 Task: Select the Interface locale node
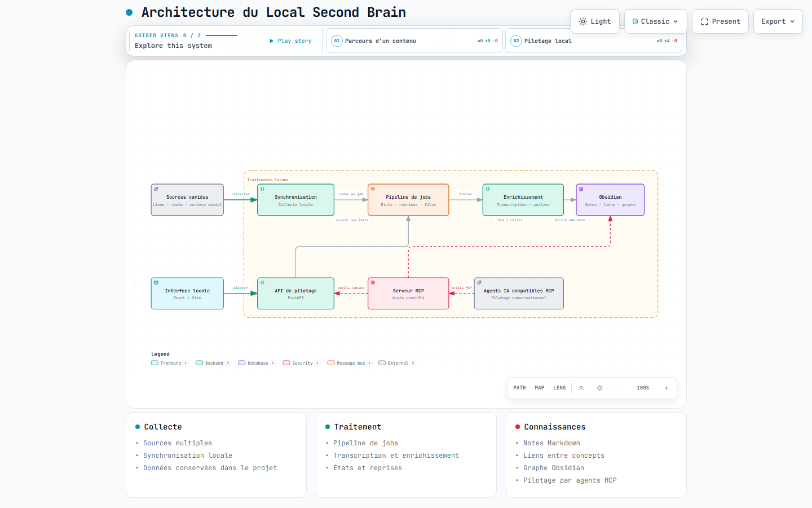tap(187, 294)
